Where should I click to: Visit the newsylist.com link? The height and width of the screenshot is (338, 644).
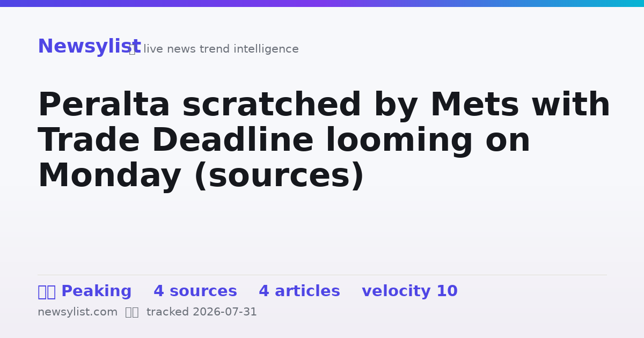tap(77, 312)
